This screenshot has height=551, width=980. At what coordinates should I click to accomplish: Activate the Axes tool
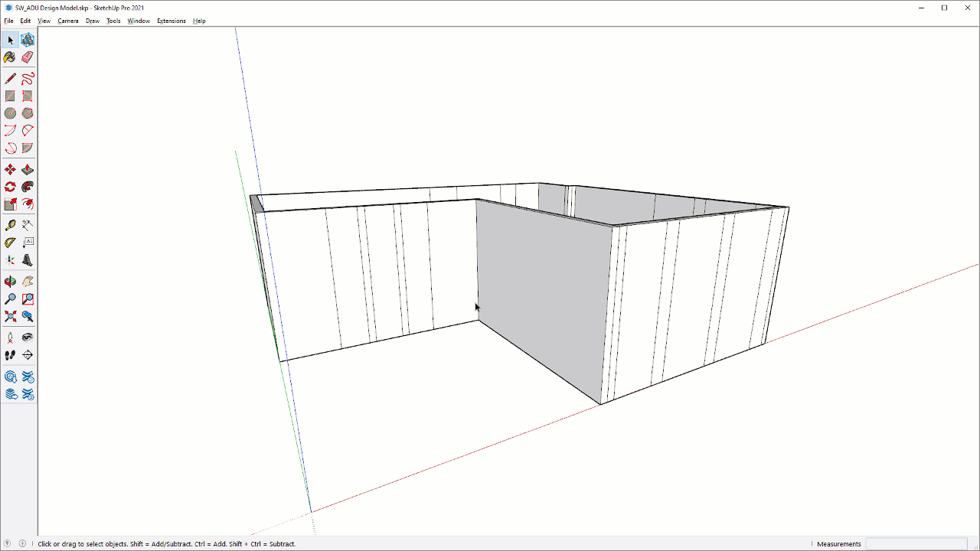click(x=10, y=260)
